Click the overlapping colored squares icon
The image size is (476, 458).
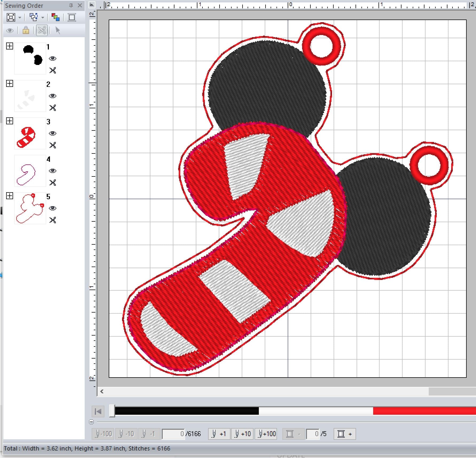click(x=55, y=18)
